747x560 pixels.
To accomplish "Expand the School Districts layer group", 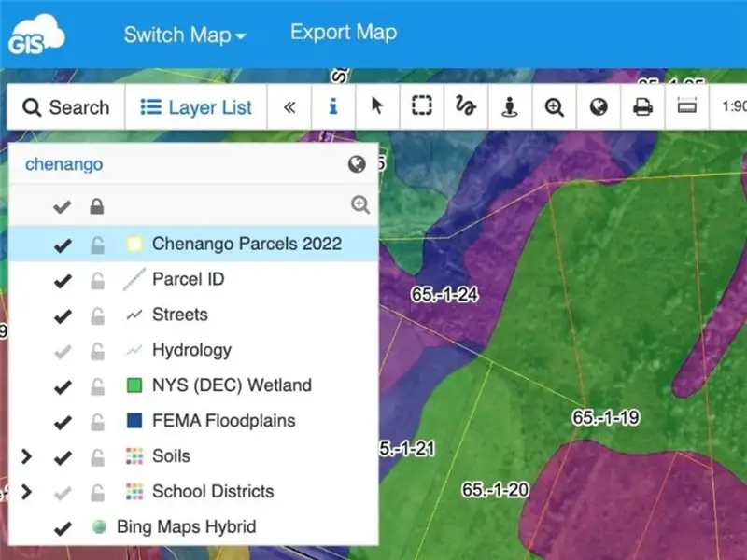I will pyautogui.click(x=26, y=492).
